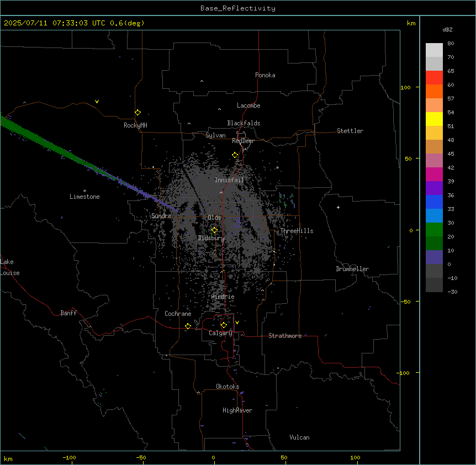Click the yellow diamond marker beside RockyMH

pyautogui.click(x=138, y=113)
